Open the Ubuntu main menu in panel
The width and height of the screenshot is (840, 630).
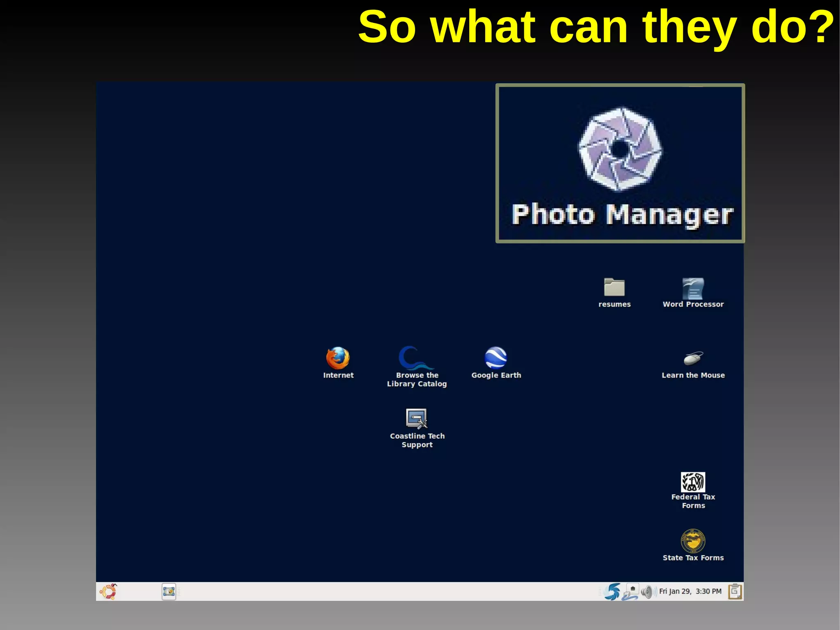click(108, 591)
